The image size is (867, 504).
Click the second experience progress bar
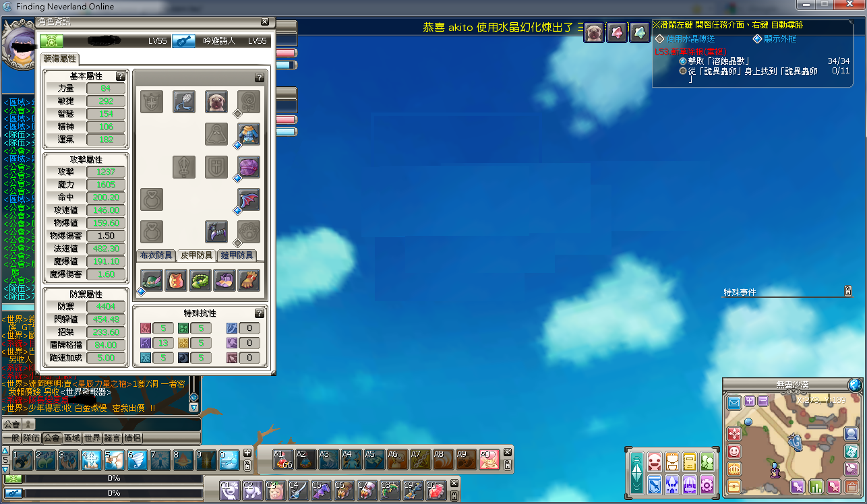click(113, 493)
